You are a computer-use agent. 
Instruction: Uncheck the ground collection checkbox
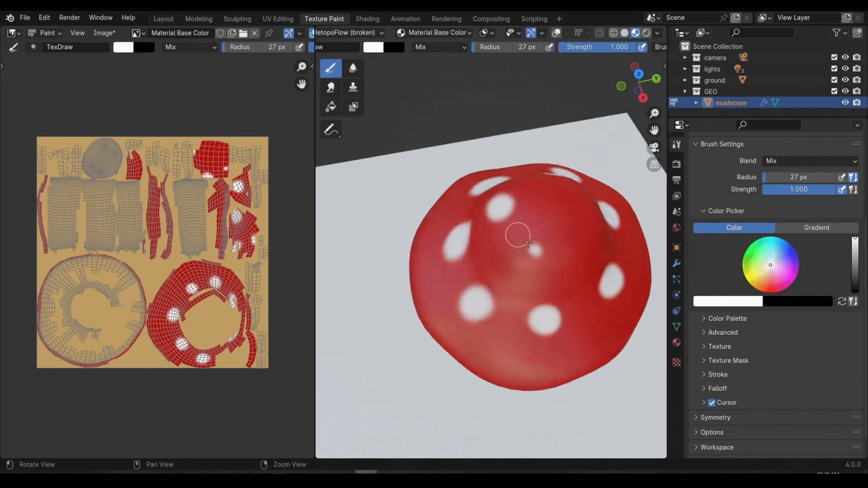pos(834,80)
